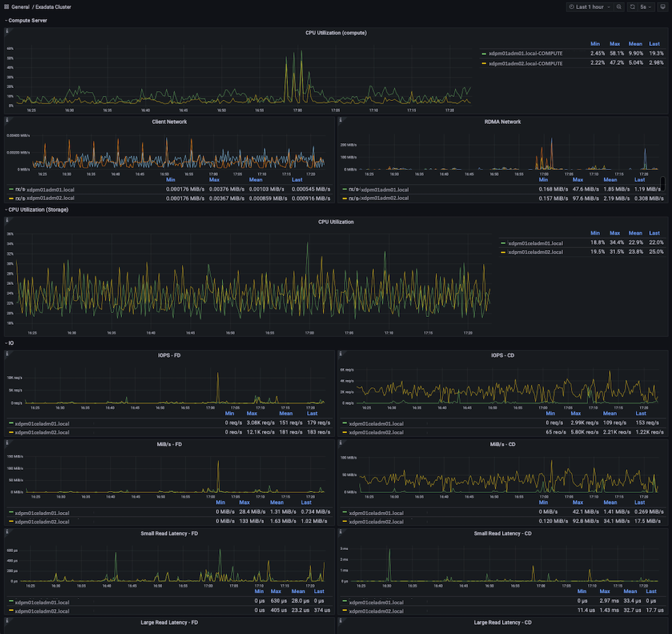Open info icon on IOPS - CD panel
Screen dimensions: 672x634
click(341, 354)
